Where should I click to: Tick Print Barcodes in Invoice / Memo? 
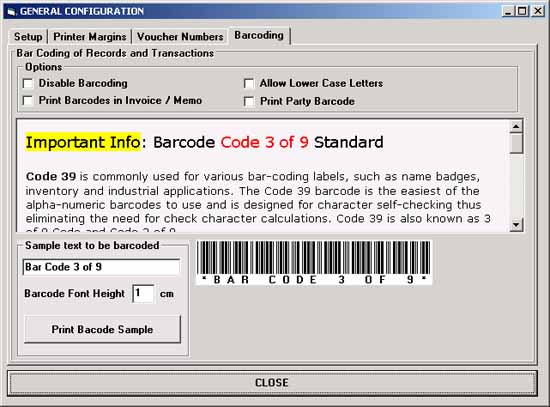point(28,101)
